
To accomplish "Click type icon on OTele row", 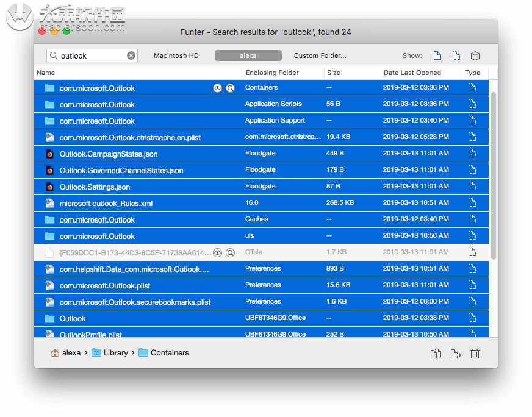I will [x=472, y=252].
